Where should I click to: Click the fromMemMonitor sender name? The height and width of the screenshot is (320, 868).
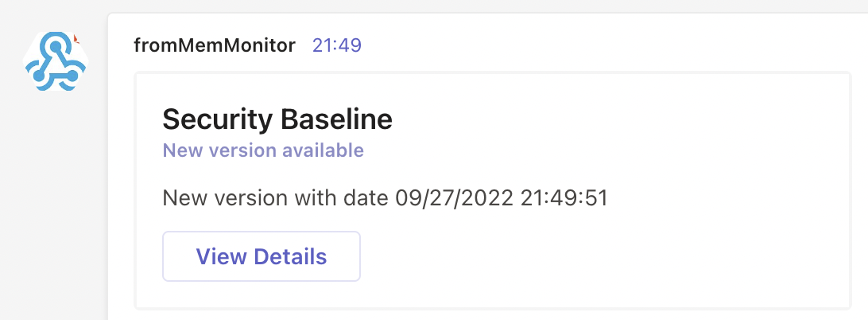pyautogui.click(x=215, y=45)
